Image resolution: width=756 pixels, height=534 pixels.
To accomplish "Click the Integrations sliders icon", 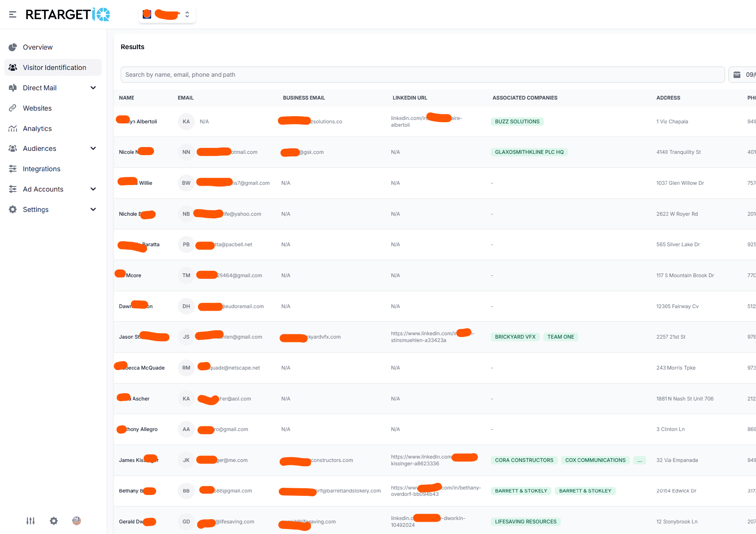I will click(x=13, y=169).
